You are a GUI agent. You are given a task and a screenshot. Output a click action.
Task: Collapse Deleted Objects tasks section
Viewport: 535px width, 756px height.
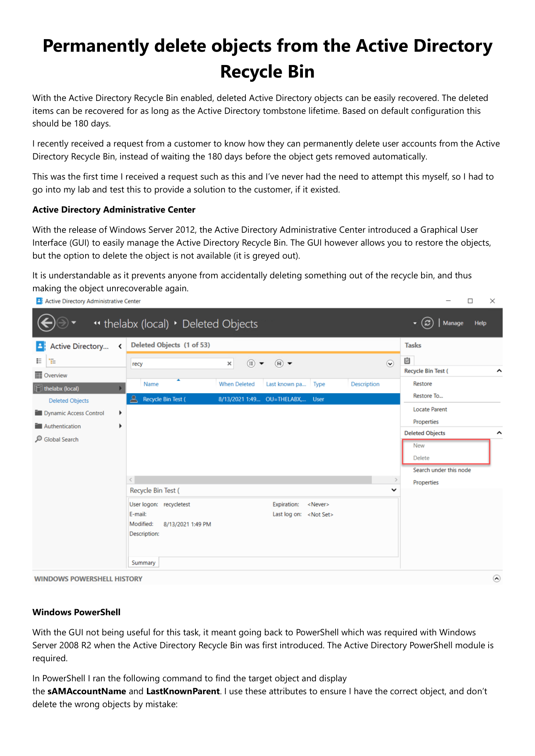tap(499, 433)
